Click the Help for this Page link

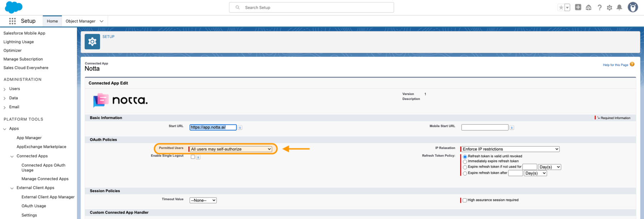(615, 65)
